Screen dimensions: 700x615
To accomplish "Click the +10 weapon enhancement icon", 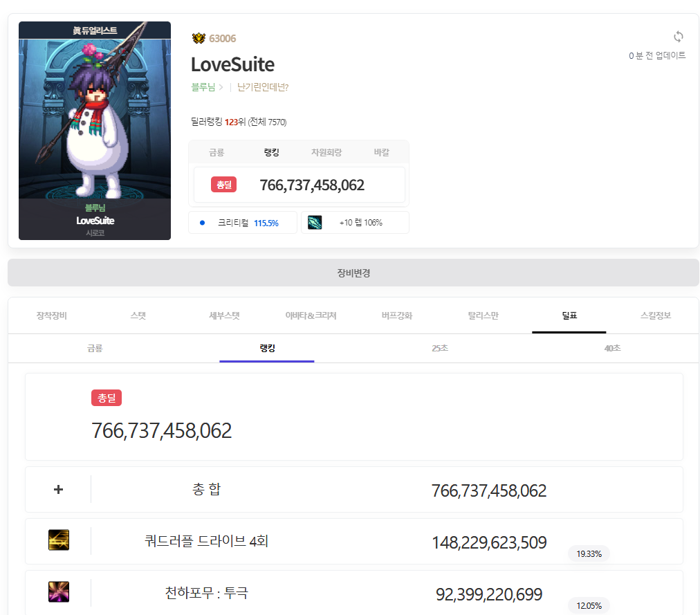I will pyautogui.click(x=315, y=223).
